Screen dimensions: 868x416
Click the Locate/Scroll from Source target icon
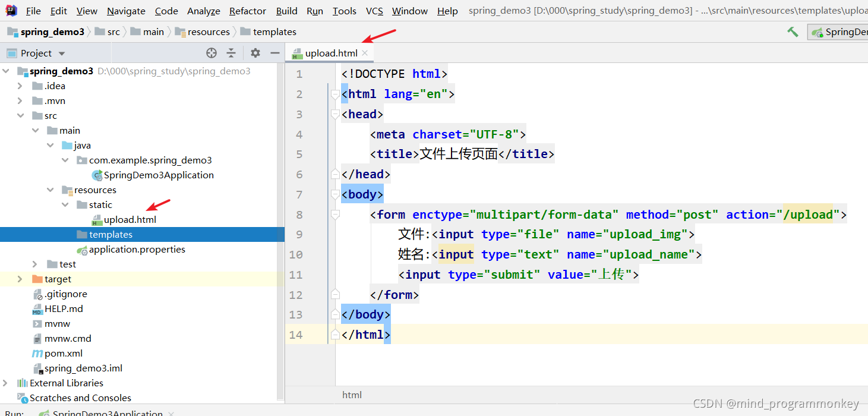[212, 53]
